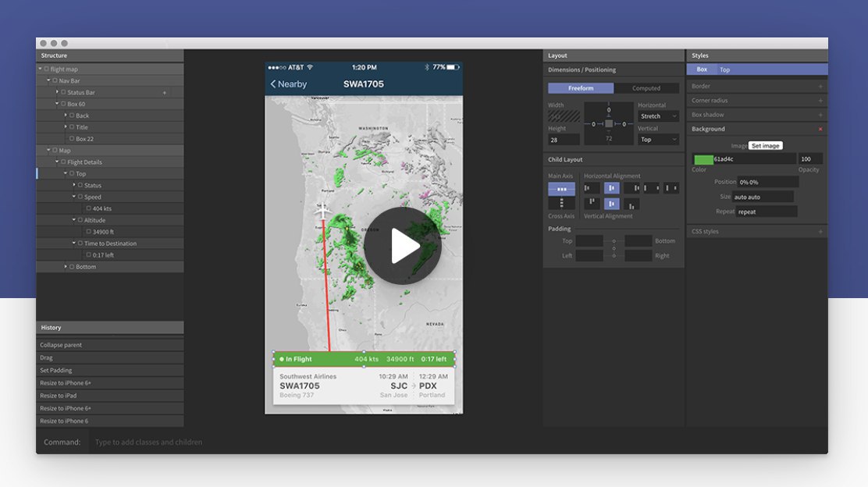Screen dimensions: 868x487
Task: Open the Vertical Top dropdown
Action: pos(658,140)
